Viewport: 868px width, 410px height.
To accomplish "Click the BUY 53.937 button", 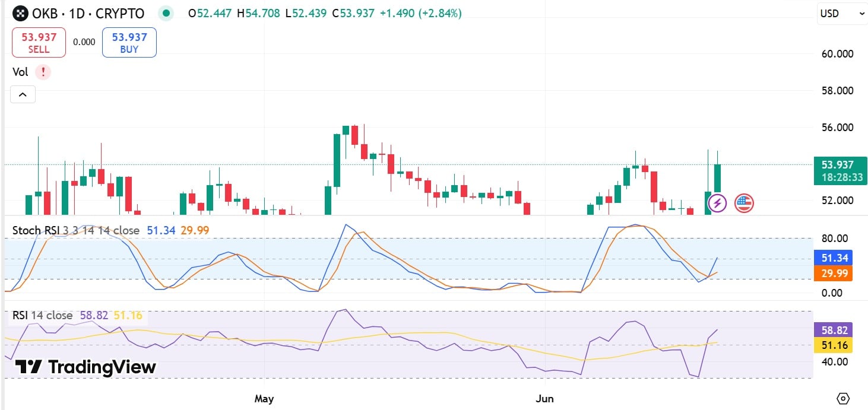I will 129,42.
